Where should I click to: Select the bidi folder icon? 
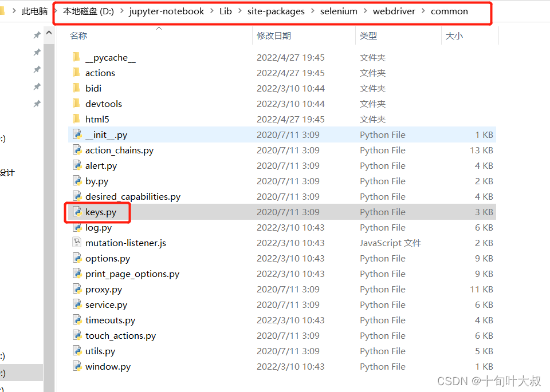76,88
